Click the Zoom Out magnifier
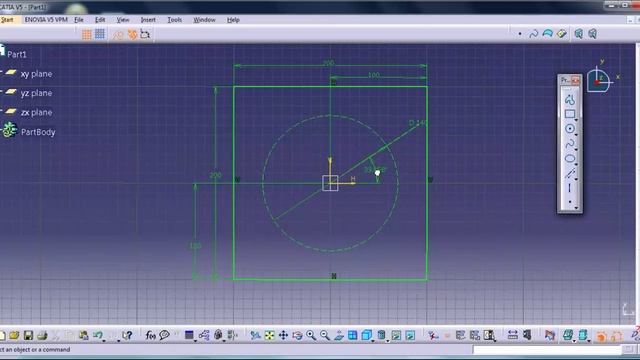This screenshot has height=360, width=640. pos(325,336)
